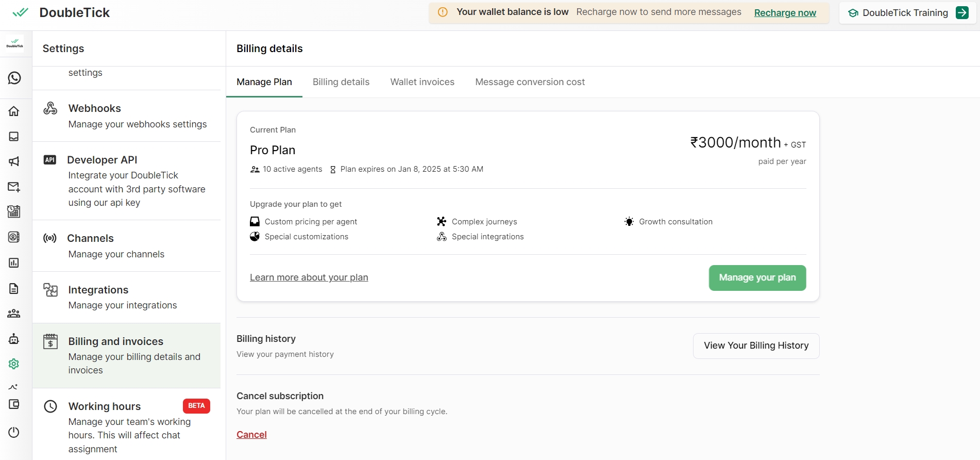Open Learn more about your plan link

coord(309,277)
